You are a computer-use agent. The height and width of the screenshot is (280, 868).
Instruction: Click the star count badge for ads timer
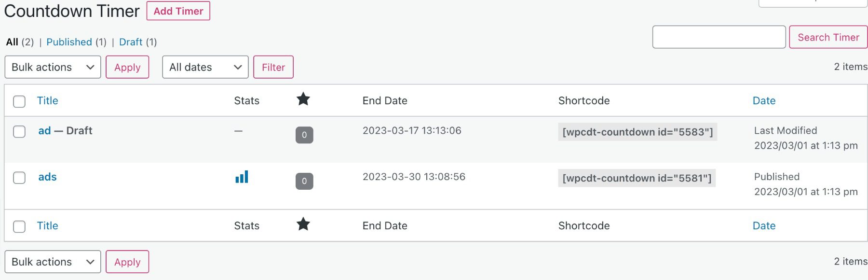click(x=304, y=181)
